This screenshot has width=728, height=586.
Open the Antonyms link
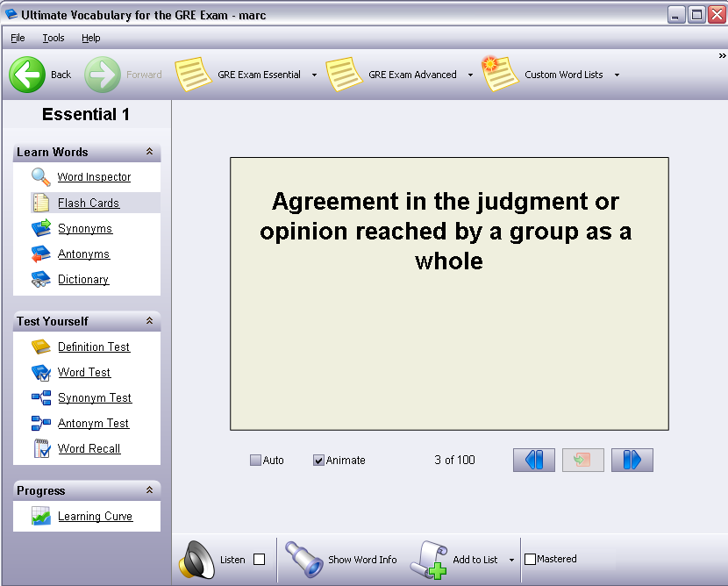coord(83,254)
